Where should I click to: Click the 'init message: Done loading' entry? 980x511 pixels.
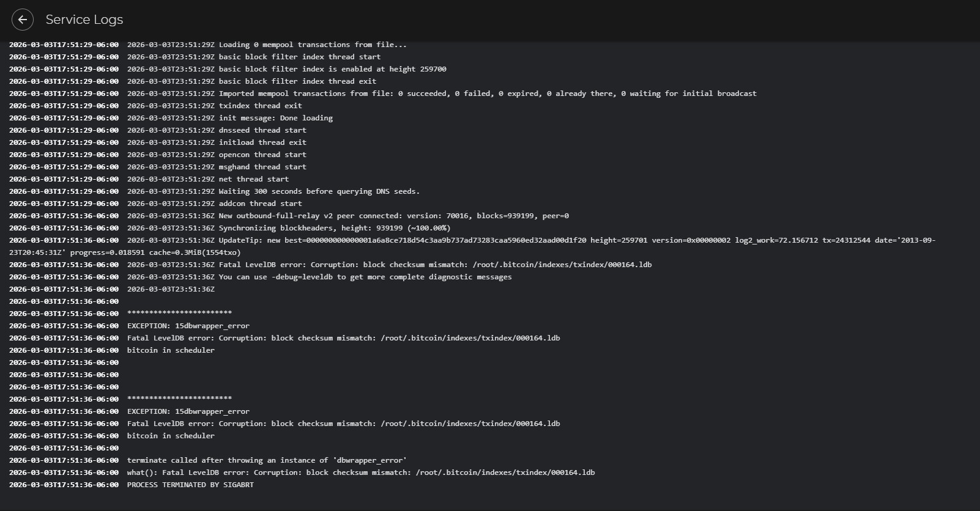(276, 118)
